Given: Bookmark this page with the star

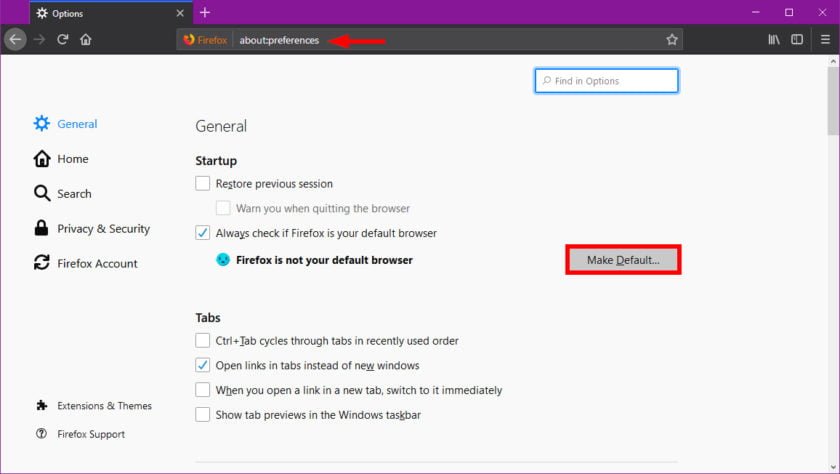Looking at the screenshot, I should tap(672, 40).
